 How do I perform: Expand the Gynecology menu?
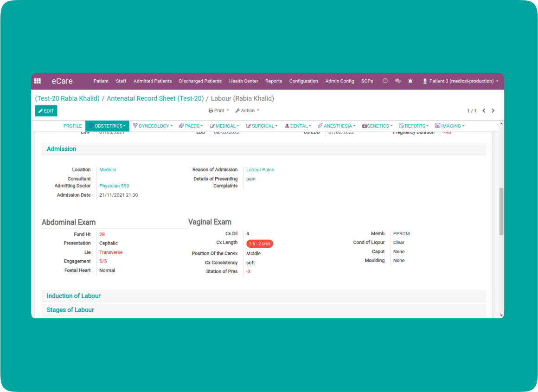coord(153,126)
